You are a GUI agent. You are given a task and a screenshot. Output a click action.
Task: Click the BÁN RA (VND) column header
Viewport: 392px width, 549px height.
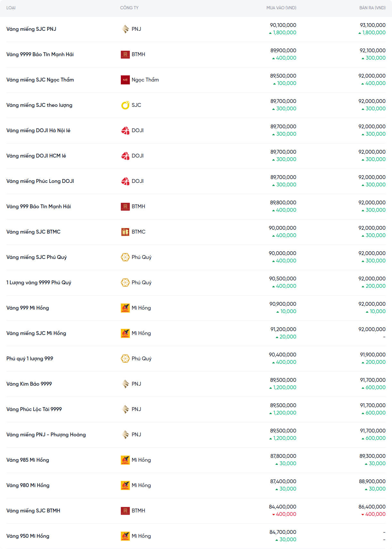[x=372, y=8]
